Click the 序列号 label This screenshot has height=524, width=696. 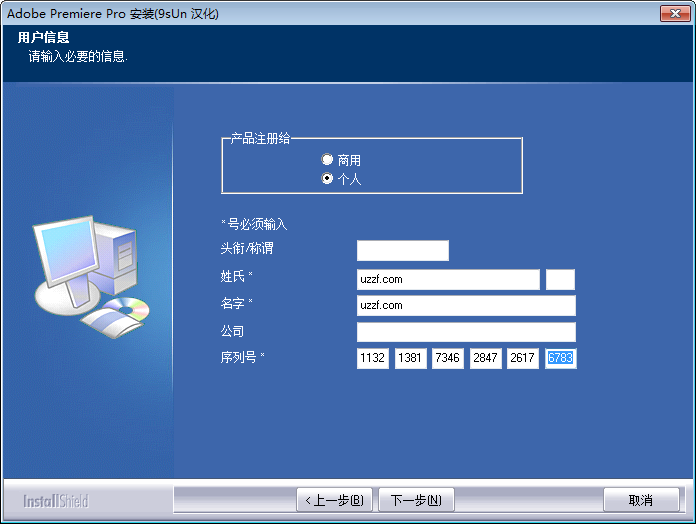242,357
